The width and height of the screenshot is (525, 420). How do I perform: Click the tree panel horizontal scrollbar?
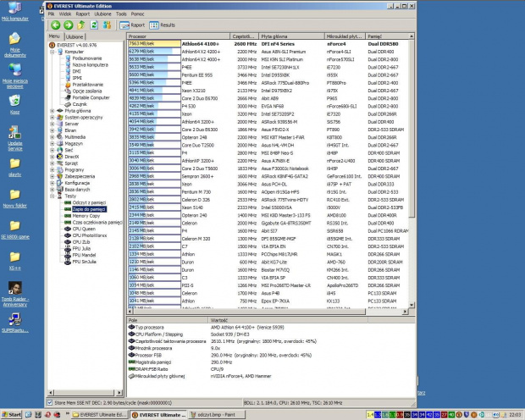pos(85,392)
